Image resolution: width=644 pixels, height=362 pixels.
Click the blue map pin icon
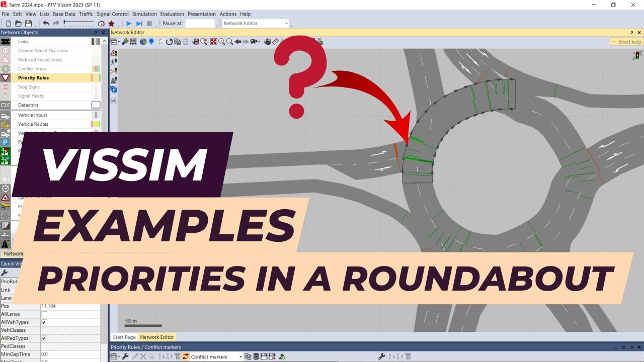pyautogui.click(x=151, y=42)
